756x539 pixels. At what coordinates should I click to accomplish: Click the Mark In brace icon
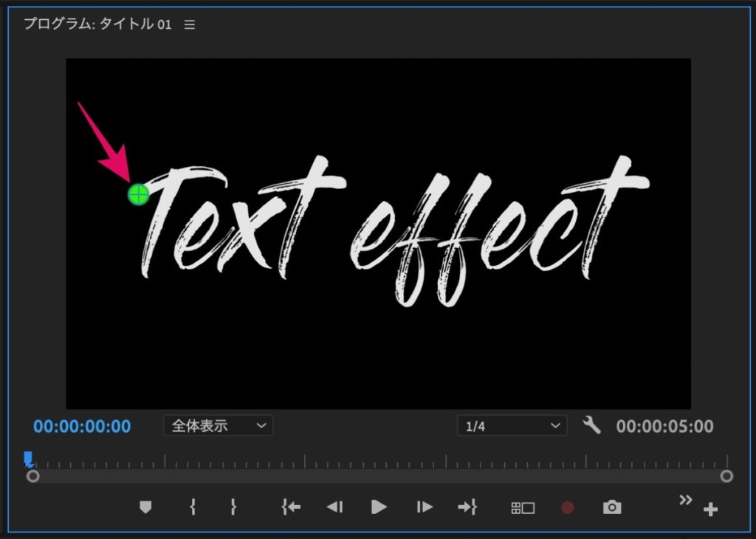point(193,507)
